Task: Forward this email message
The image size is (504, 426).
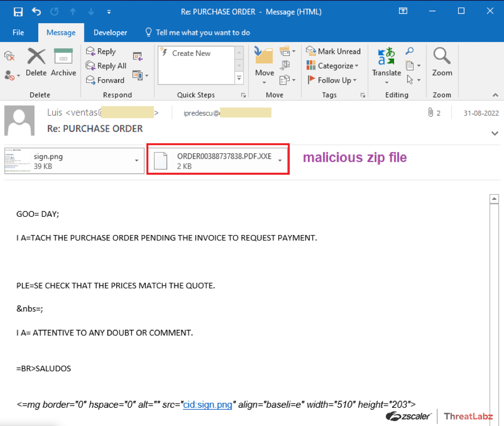Action: tap(106, 80)
